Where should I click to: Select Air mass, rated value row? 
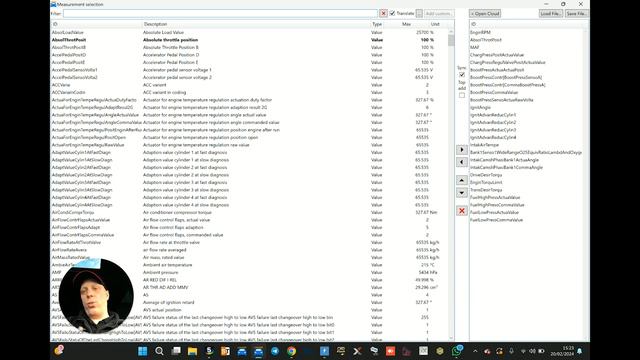click(x=249, y=257)
